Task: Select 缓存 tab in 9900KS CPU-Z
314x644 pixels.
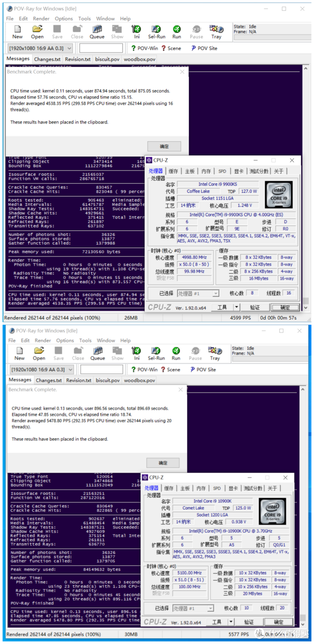Action: 173,171
